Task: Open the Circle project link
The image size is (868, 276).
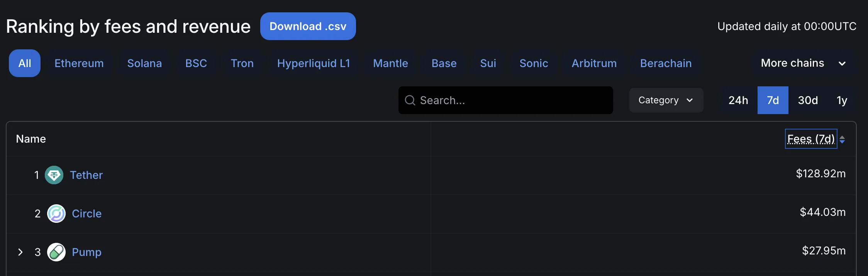Action: 87,214
